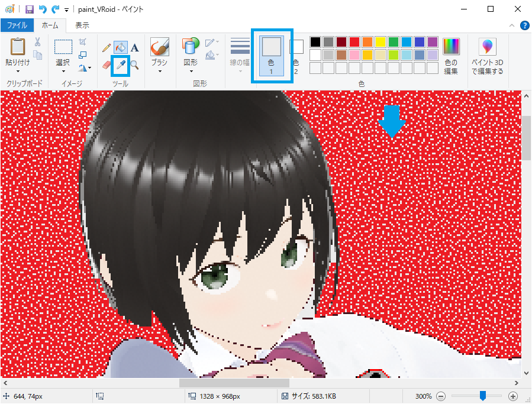Screen dimensions: 532x404
Task: Switch to the 表示 tab
Action: 82,25
